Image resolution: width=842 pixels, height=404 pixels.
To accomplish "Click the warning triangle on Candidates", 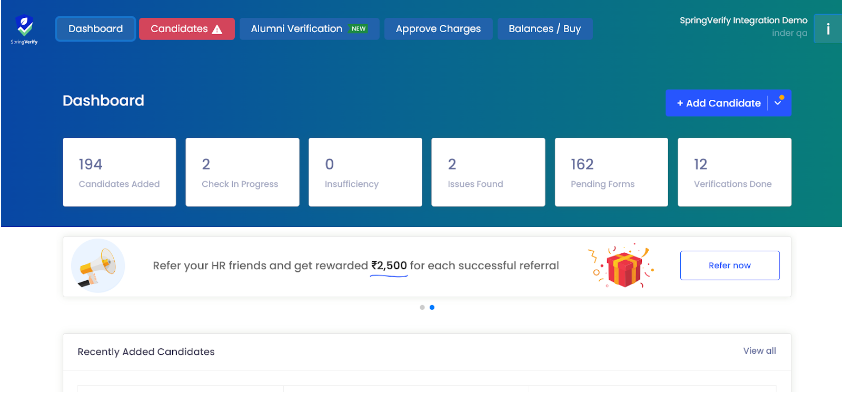I will [x=217, y=30].
